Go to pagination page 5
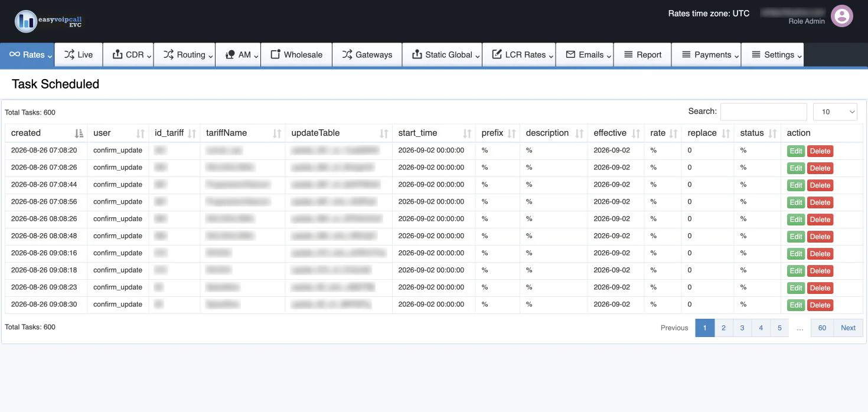The image size is (868, 412). coord(779,328)
